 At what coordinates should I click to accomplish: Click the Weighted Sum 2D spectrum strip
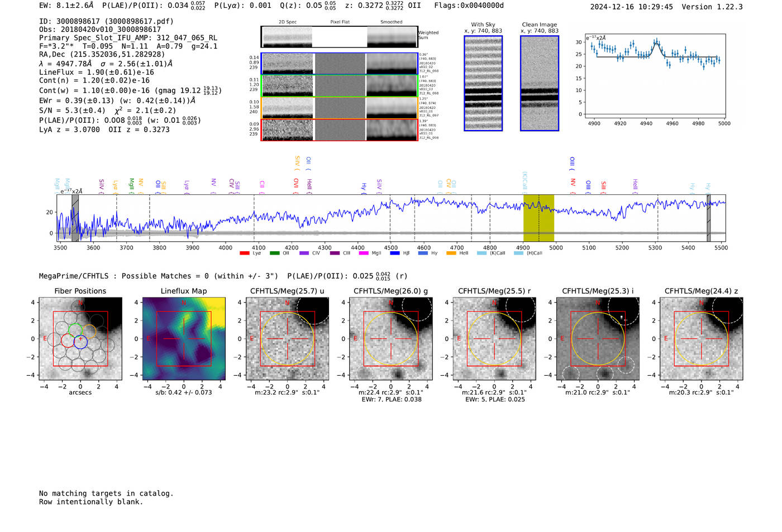[340, 37]
